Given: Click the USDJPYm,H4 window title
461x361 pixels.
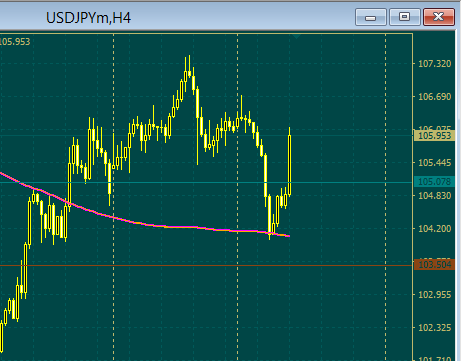Looking at the screenshot, I should [88, 18].
